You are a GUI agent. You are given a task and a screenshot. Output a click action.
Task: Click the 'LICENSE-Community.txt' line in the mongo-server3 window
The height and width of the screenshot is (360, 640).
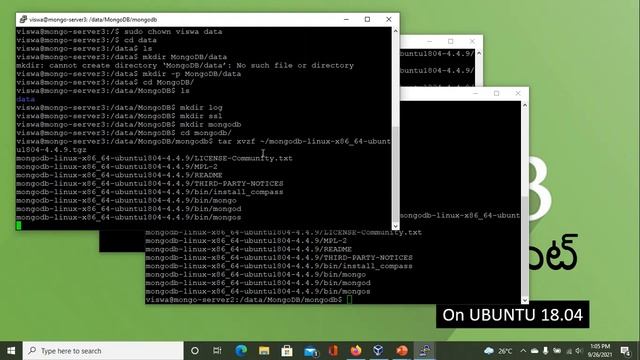click(154, 158)
